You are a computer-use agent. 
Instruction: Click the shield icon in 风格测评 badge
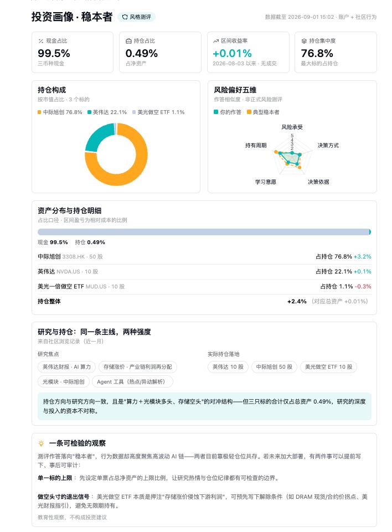click(125, 17)
